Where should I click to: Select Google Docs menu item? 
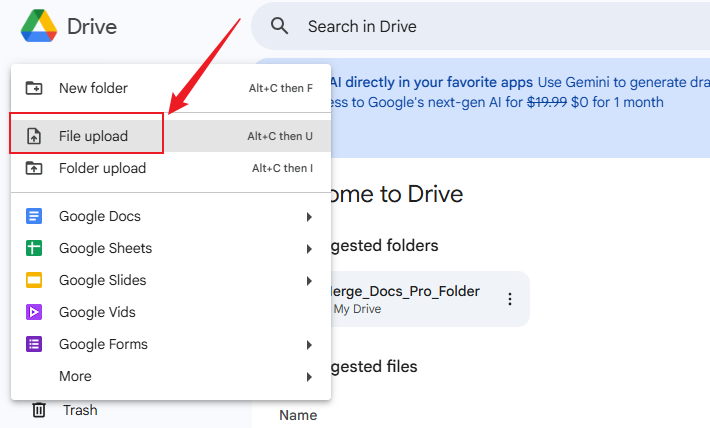(171, 216)
